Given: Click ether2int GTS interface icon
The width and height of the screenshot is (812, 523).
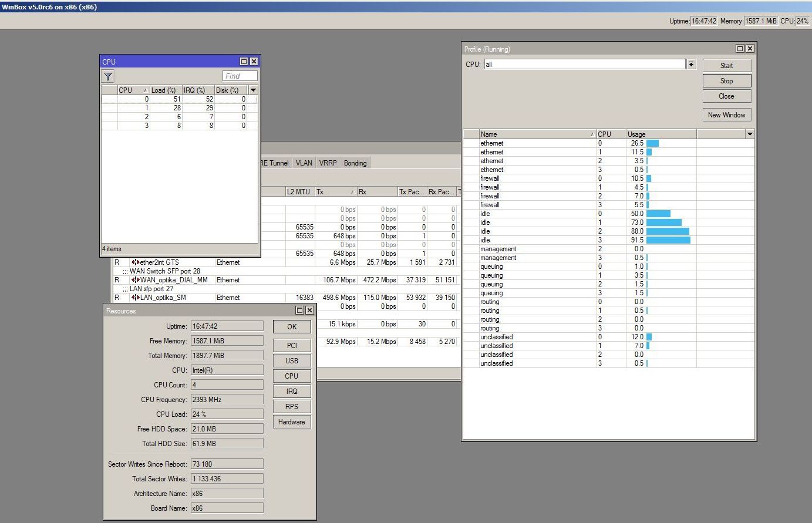Looking at the screenshot, I should point(136,262).
